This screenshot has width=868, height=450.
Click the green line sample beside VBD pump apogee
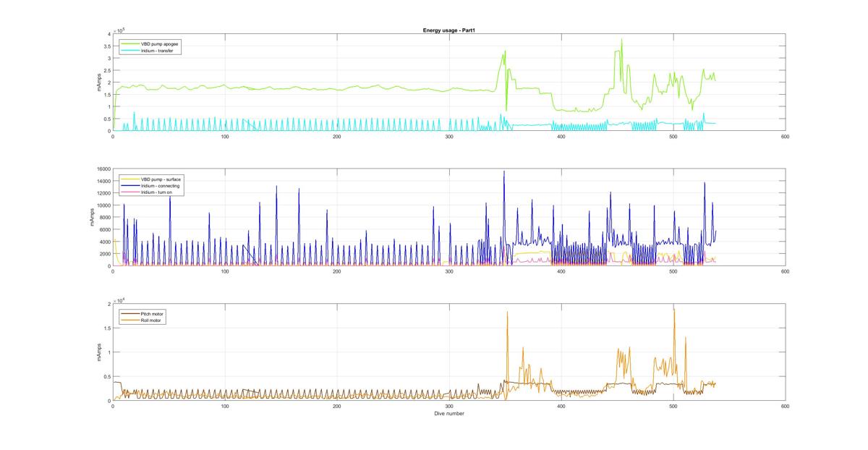click(x=129, y=43)
